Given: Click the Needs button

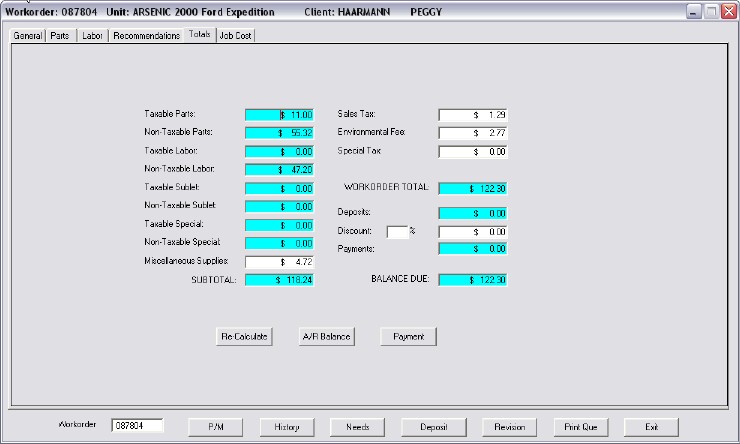Looking at the screenshot, I should click(358, 426).
